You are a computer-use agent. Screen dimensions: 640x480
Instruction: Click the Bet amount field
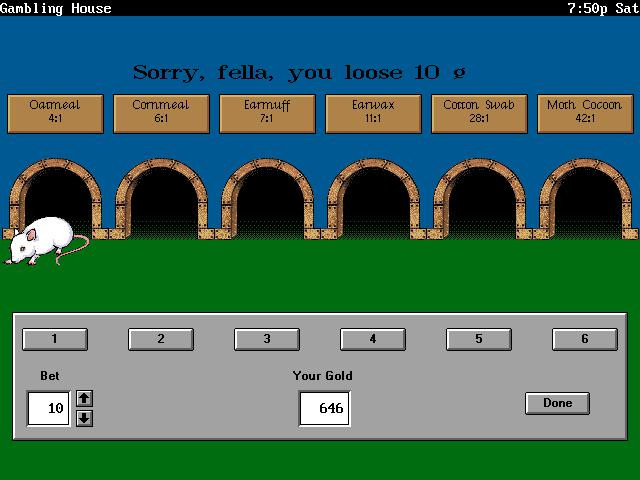[x=49, y=408]
